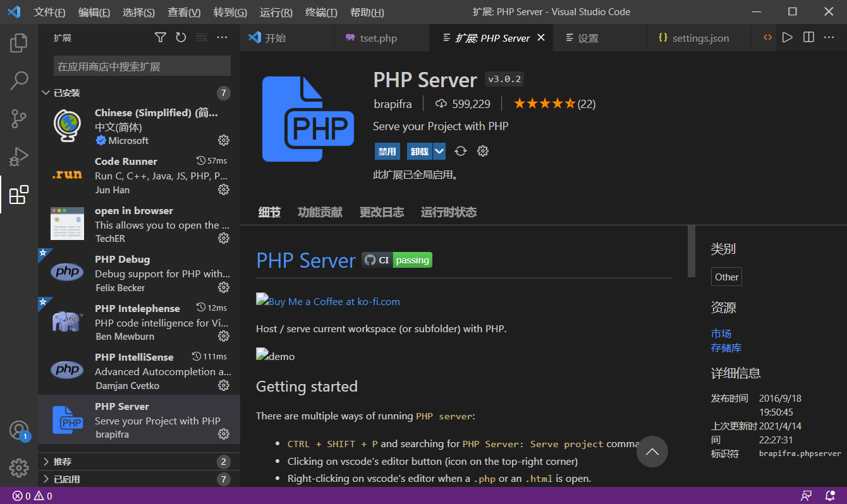Screen dimensions: 847x504
Task: Open the 查看(V) menu
Action: [x=184, y=13]
